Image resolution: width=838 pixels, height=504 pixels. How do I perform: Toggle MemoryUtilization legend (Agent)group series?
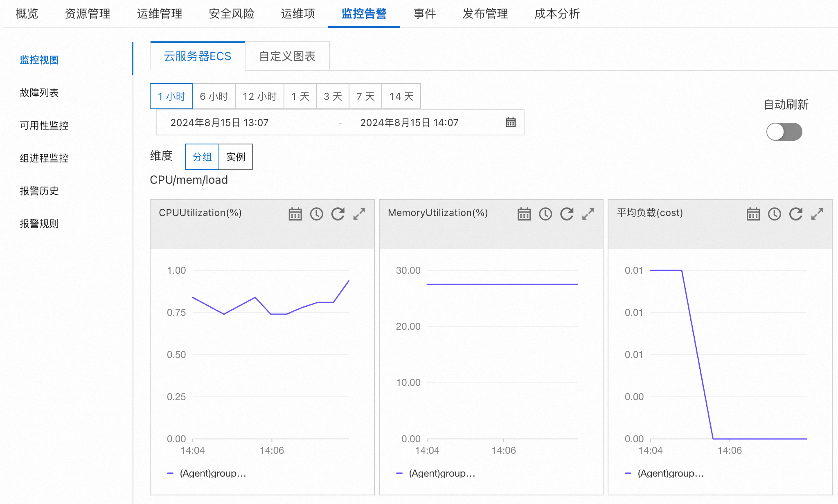point(436,473)
